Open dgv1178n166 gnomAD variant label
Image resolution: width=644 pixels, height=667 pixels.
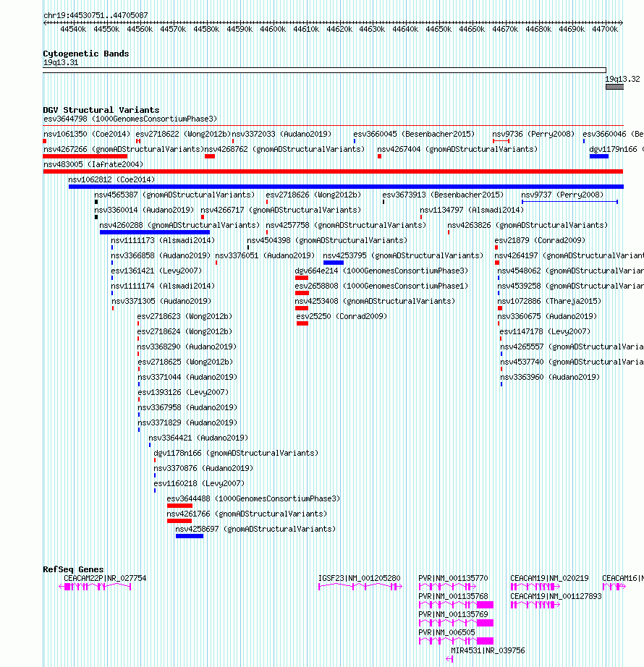[236, 453]
